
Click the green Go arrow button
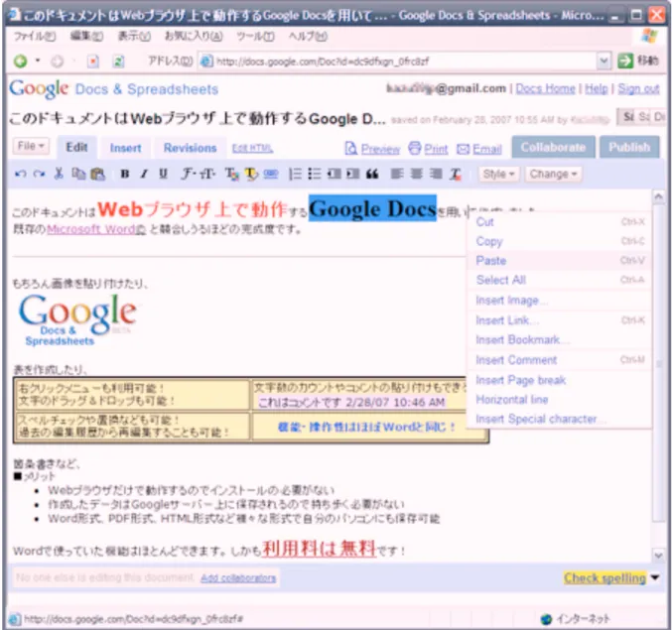coord(625,61)
